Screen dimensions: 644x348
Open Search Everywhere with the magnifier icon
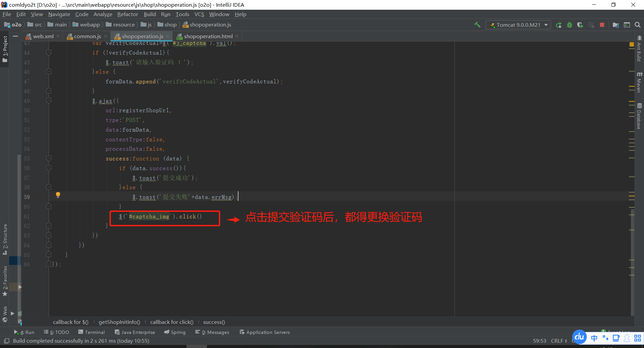638,25
